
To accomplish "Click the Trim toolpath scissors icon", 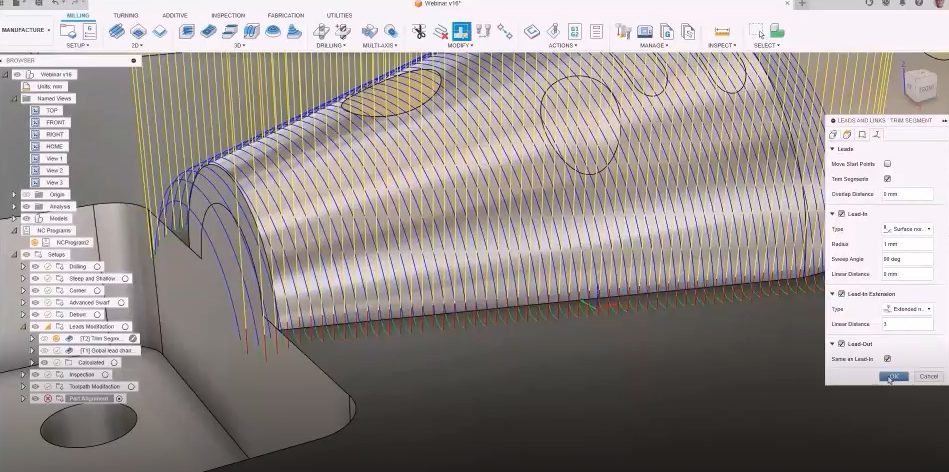I will pos(419,31).
